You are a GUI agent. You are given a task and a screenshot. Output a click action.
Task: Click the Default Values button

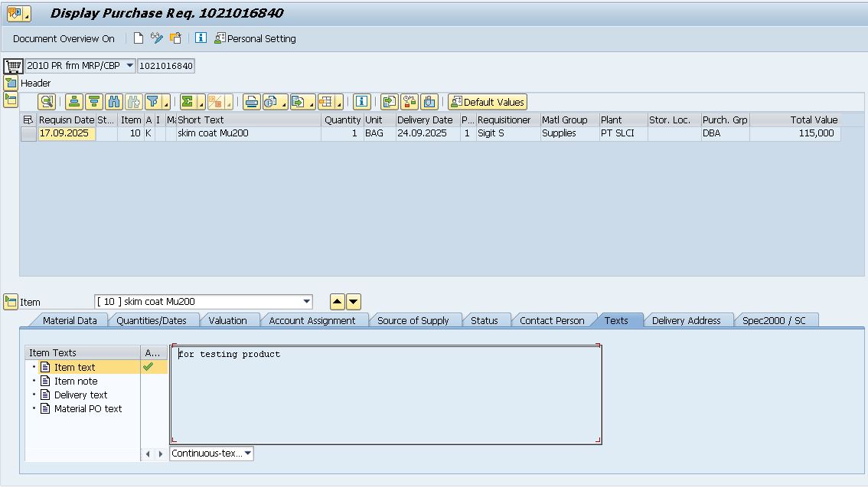point(488,102)
